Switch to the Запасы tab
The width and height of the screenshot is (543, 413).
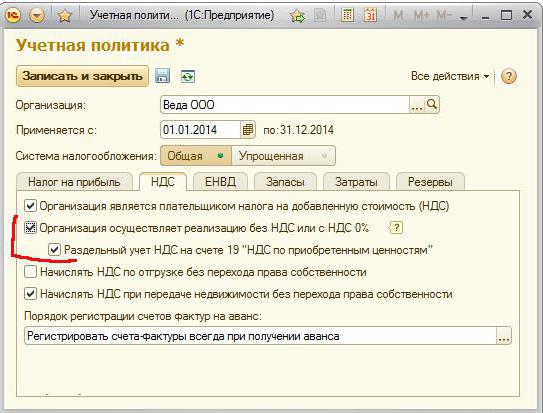tap(285, 182)
